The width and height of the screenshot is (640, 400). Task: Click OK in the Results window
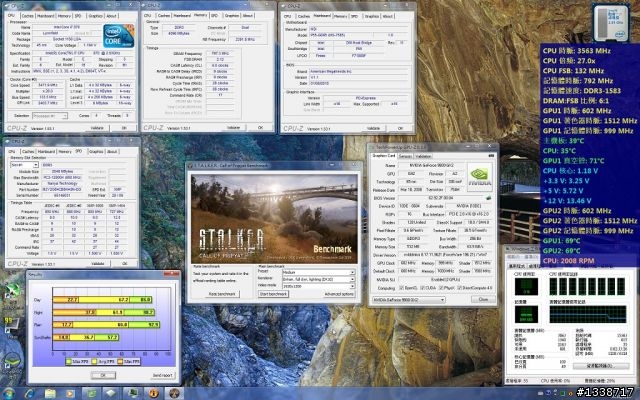pos(103,375)
